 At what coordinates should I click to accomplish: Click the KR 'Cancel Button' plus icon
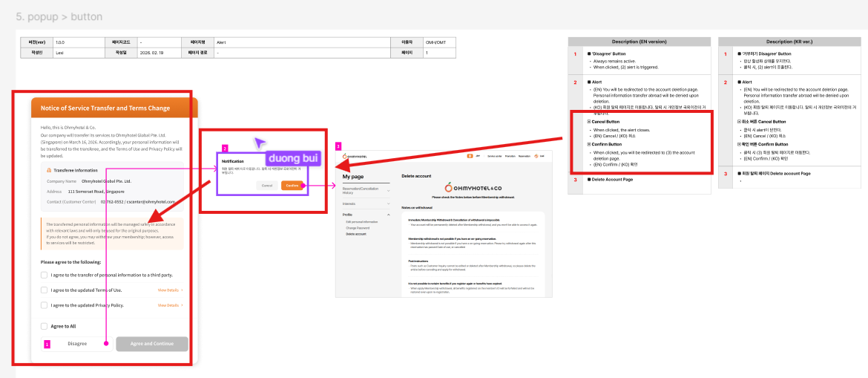click(x=740, y=121)
